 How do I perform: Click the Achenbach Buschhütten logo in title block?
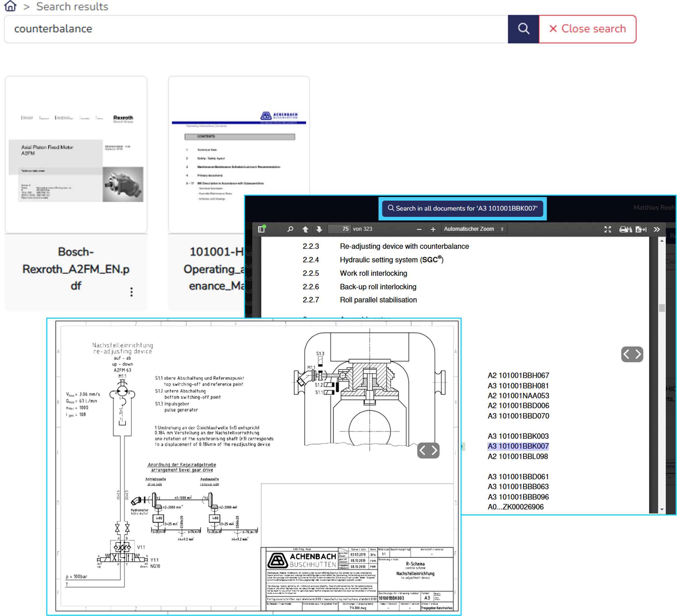[301, 560]
